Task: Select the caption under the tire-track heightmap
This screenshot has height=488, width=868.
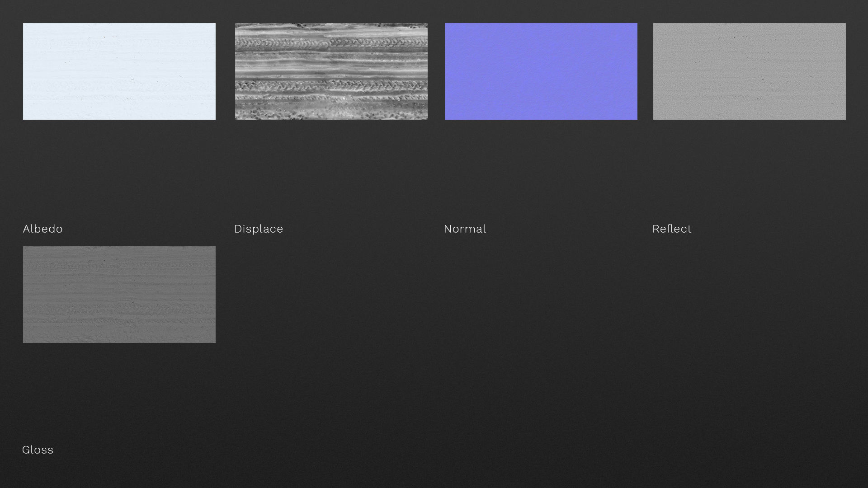Action: [258, 229]
